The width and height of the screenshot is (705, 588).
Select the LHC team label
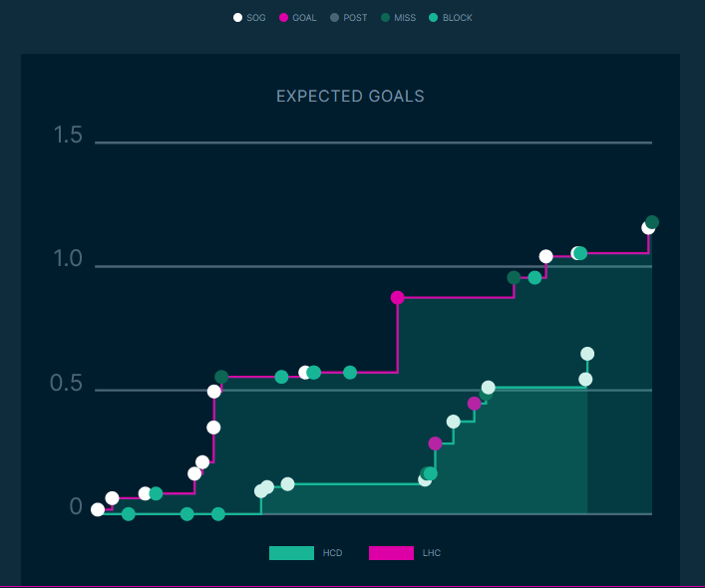(431, 553)
